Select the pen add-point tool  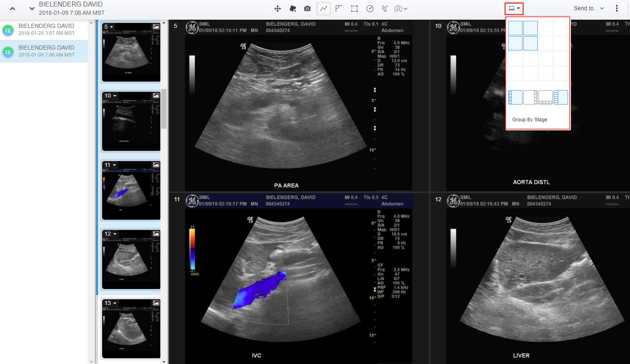(385, 9)
